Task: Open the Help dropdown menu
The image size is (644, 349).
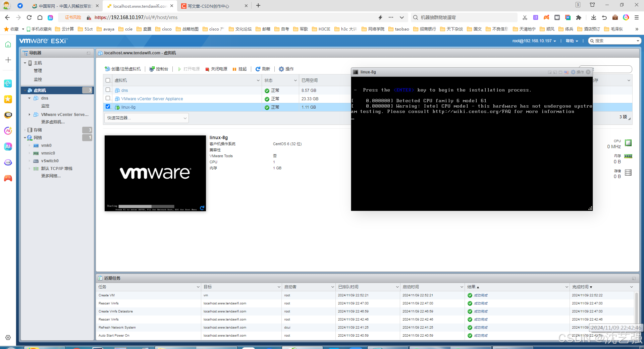Action: [572, 41]
